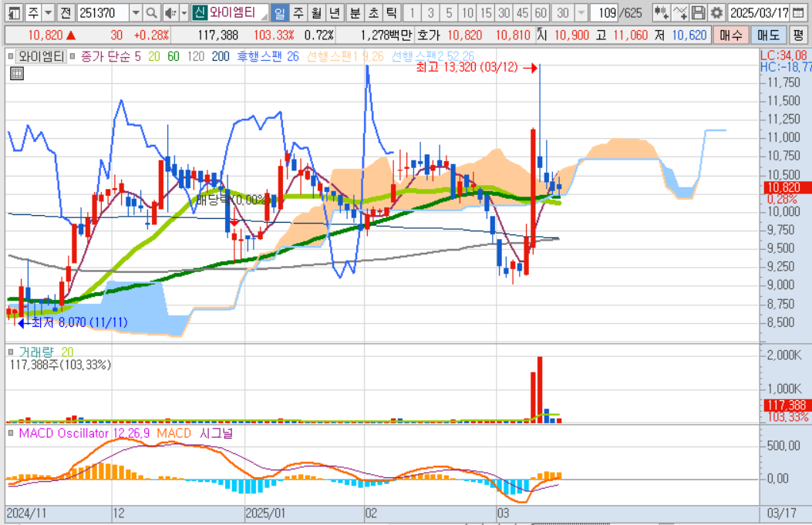Select the daily '일' chart period
The width and height of the screenshot is (812, 525).
[280, 12]
